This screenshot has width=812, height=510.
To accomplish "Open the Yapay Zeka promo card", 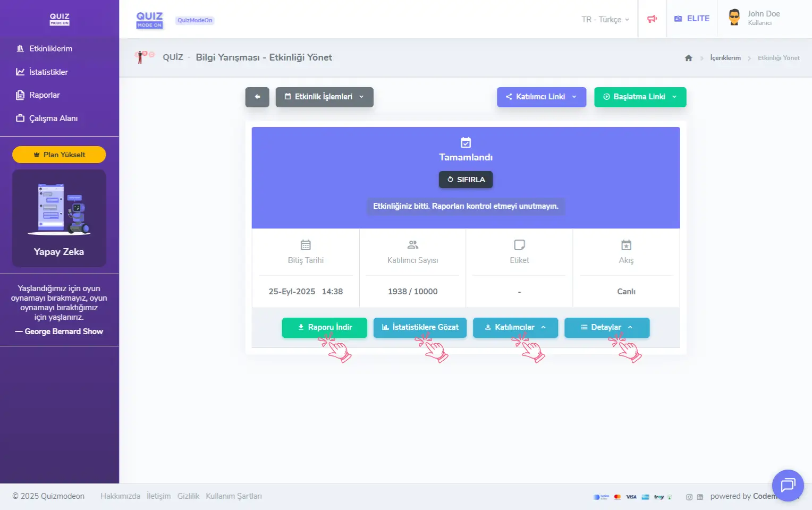I will [x=59, y=218].
